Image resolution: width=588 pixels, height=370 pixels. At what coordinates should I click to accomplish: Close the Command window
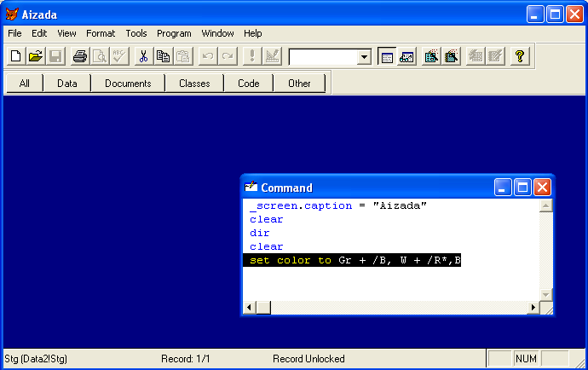click(542, 187)
